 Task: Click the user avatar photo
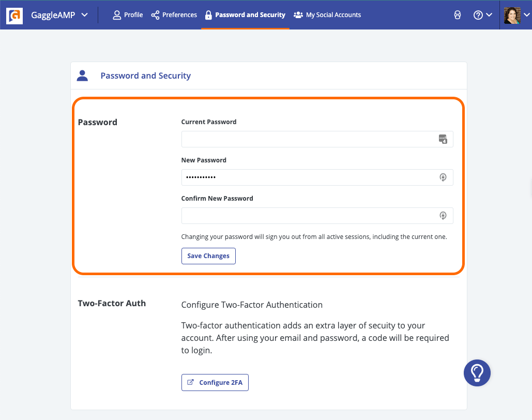(x=512, y=16)
